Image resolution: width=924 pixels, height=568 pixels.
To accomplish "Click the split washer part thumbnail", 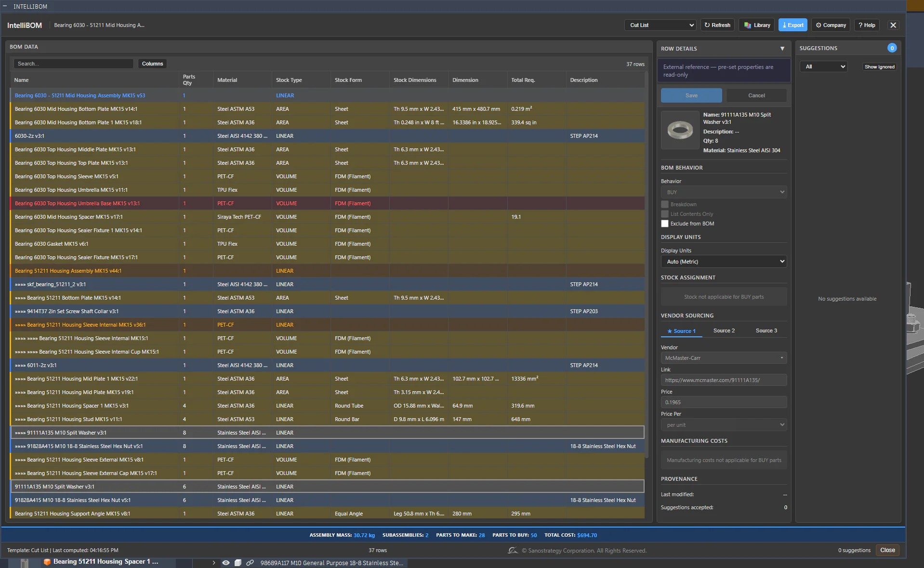I will click(680, 130).
